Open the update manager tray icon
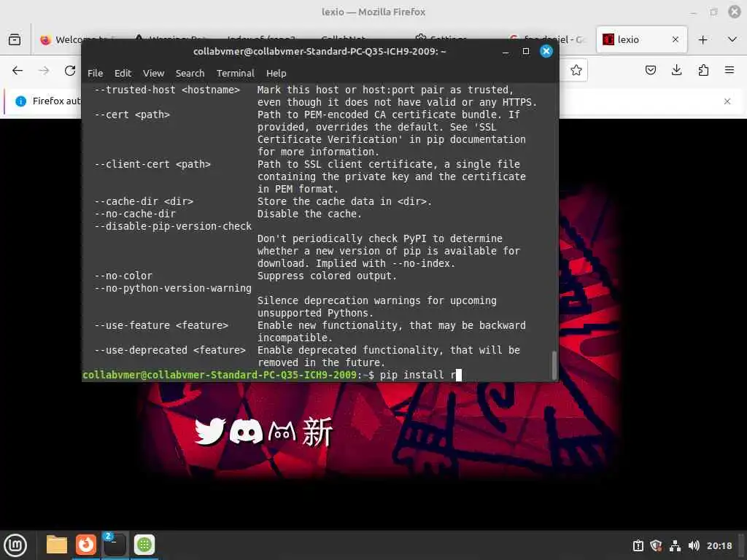 [x=638, y=545]
